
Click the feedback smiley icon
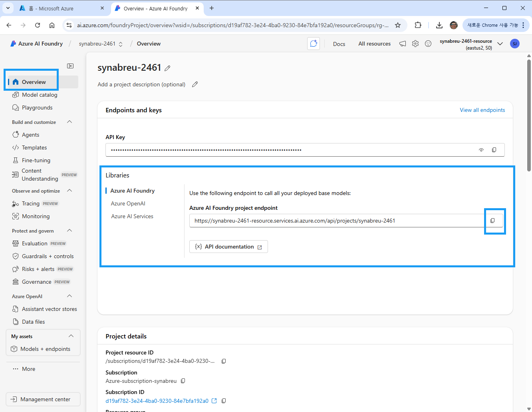click(428, 44)
